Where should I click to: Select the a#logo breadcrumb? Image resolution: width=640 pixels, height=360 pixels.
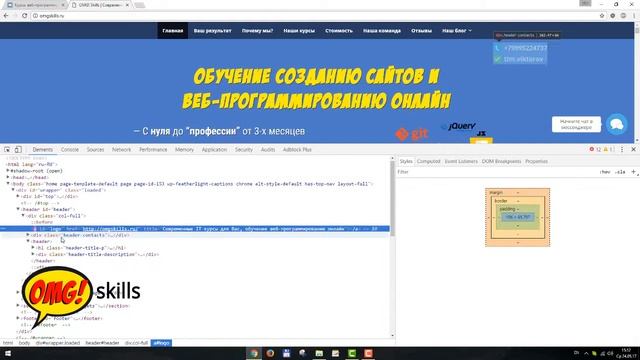[x=161, y=343]
